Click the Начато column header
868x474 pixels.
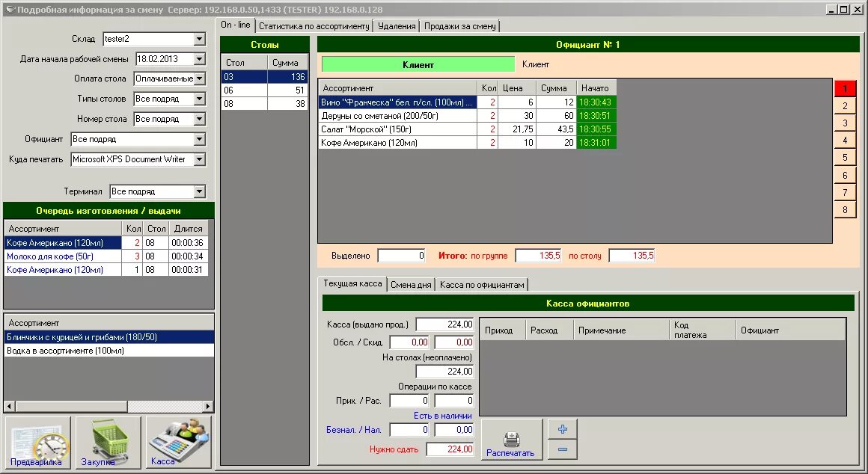coord(596,88)
